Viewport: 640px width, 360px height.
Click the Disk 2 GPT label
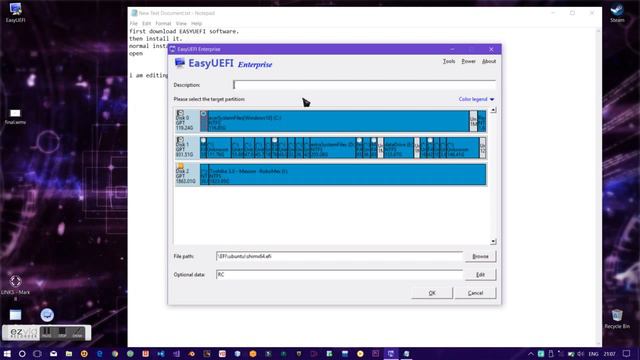[185, 176]
